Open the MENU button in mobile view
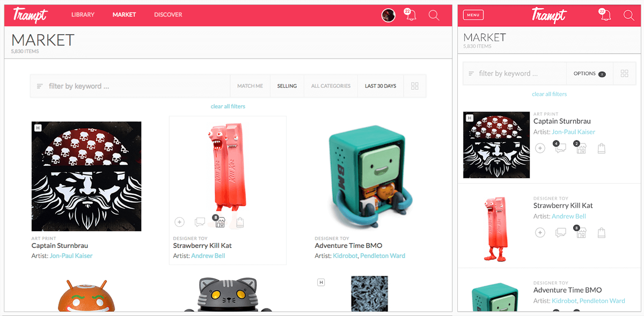Viewport: 644px width, 316px height. pos(473,15)
